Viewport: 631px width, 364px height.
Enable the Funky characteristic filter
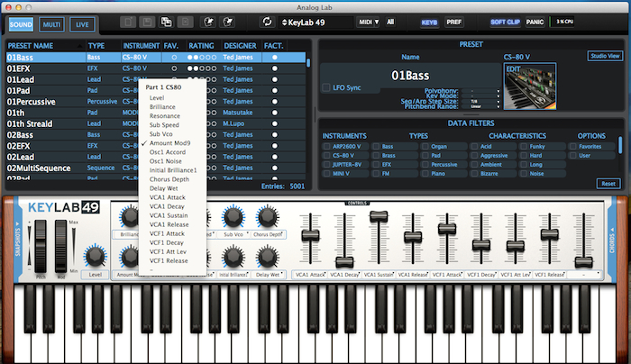point(524,146)
